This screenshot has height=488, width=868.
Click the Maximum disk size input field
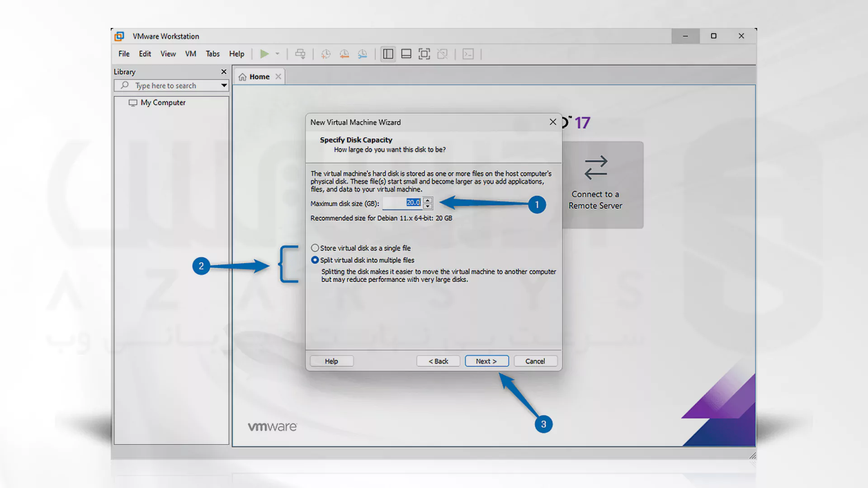(402, 203)
